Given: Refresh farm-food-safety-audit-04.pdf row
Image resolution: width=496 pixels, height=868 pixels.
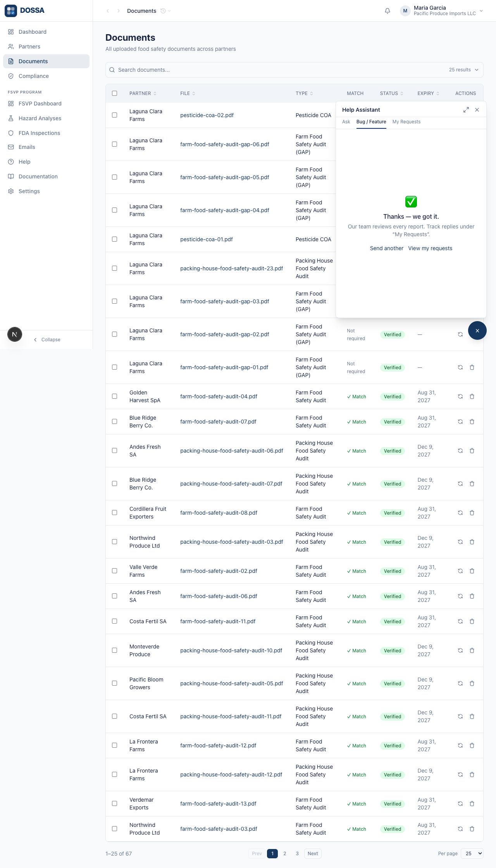Looking at the screenshot, I should coord(460,396).
